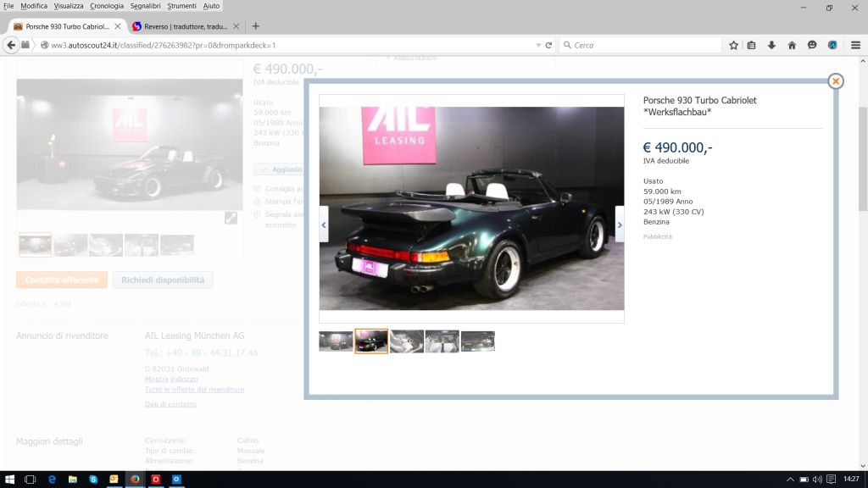Select fifth lightbox thumbnail
The image size is (868, 488).
[x=478, y=341]
